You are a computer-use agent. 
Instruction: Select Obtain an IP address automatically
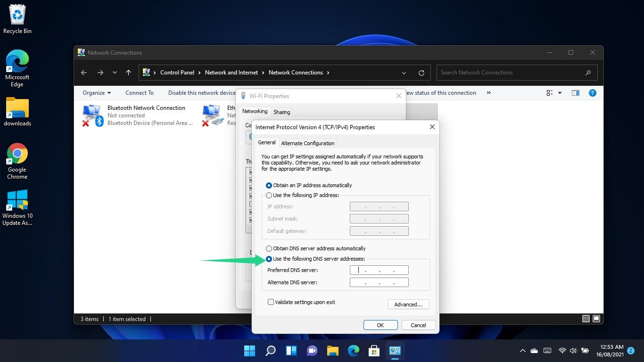(x=269, y=185)
